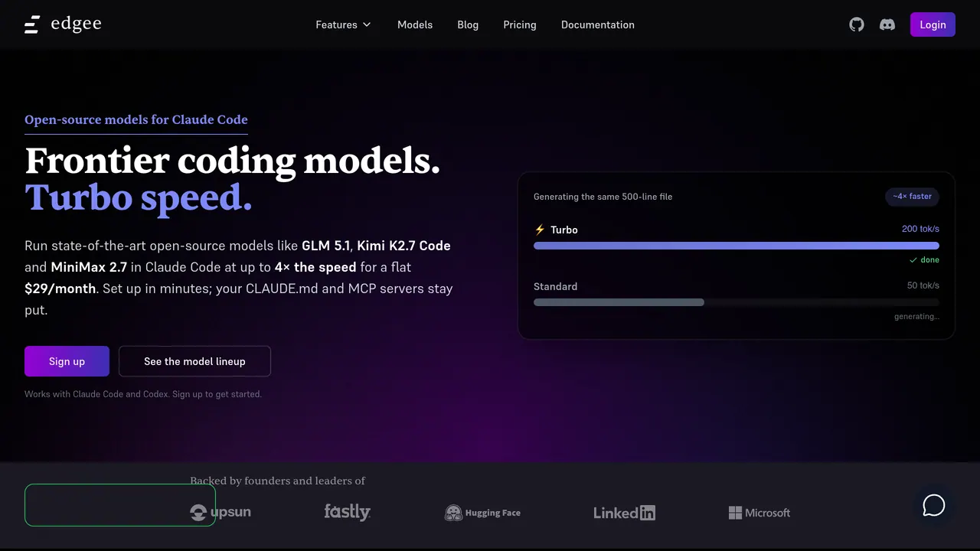This screenshot has width=980, height=551.
Task: Click the Standard progress bar
Action: (x=737, y=302)
